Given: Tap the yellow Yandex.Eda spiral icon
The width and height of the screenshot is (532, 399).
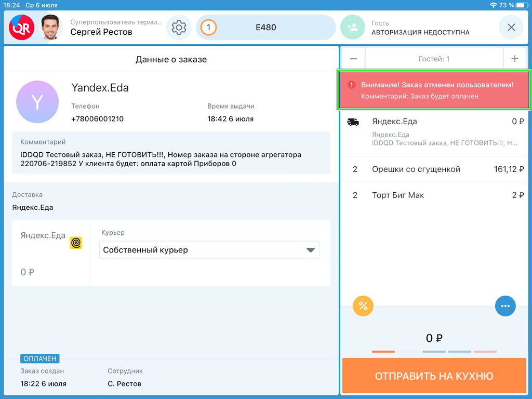Looking at the screenshot, I should coord(76,243).
